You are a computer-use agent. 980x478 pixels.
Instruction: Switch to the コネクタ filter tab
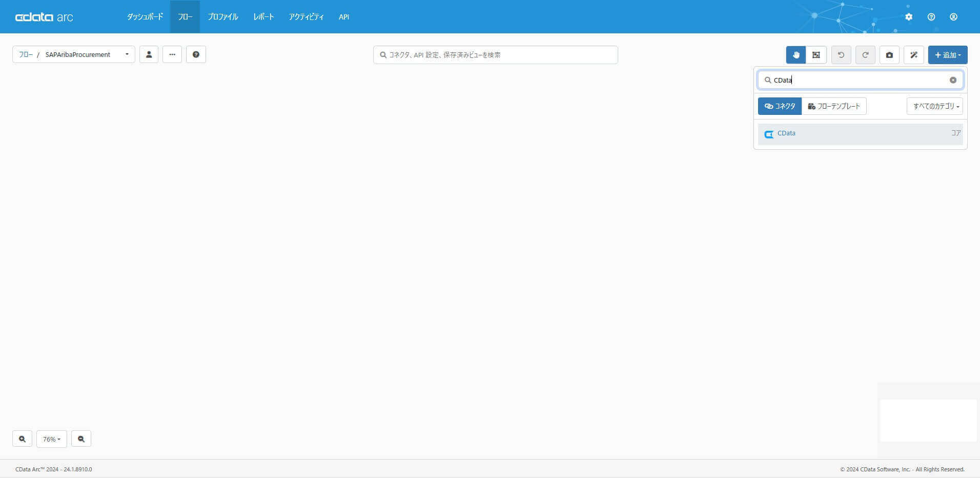tap(780, 106)
